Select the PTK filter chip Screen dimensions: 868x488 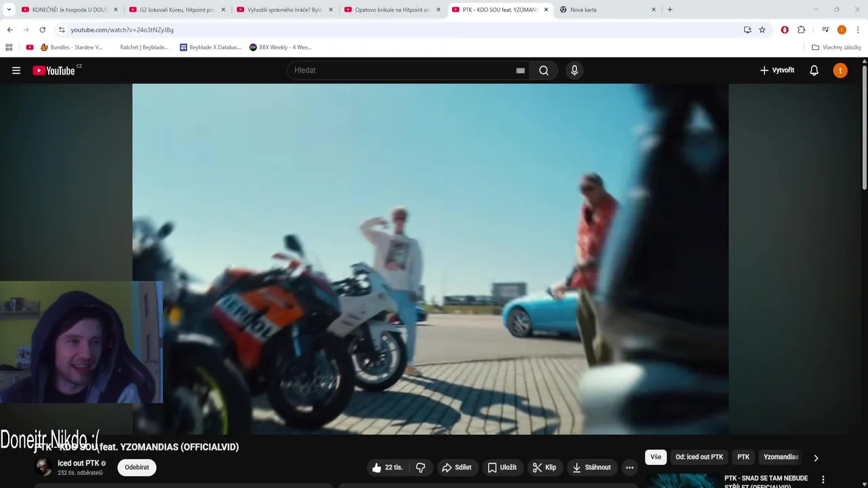click(743, 457)
